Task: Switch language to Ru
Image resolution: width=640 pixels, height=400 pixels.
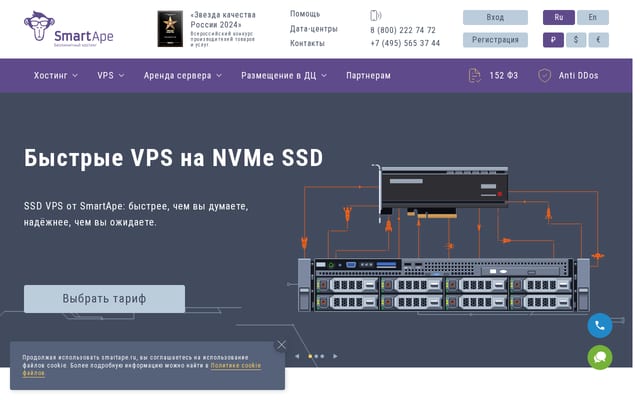Action: [559, 18]
